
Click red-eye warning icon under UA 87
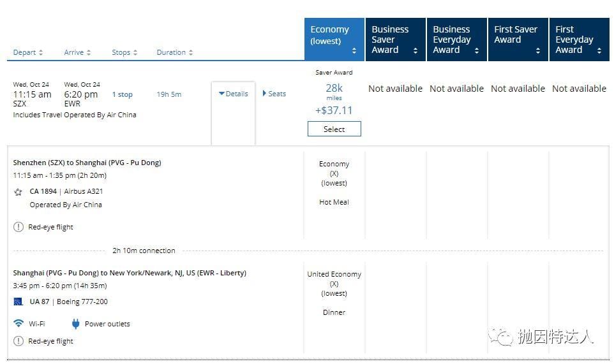tap(19, 341)
